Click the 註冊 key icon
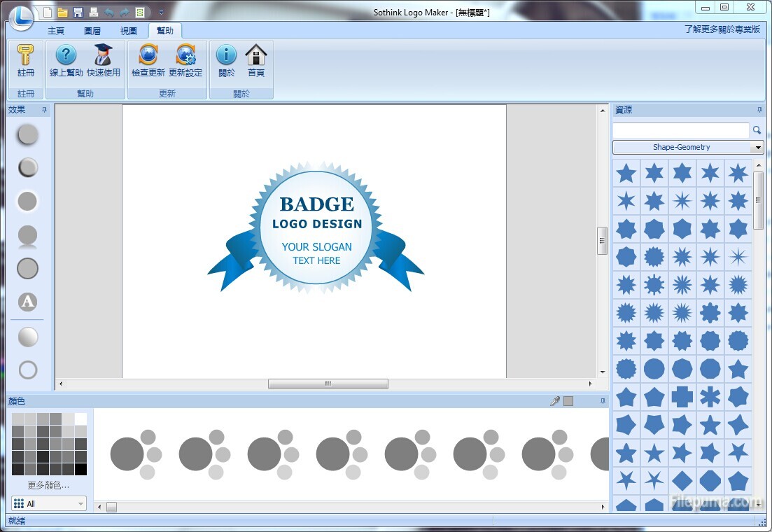Viewport: 772px width, 532px height. tap(26, 56)
